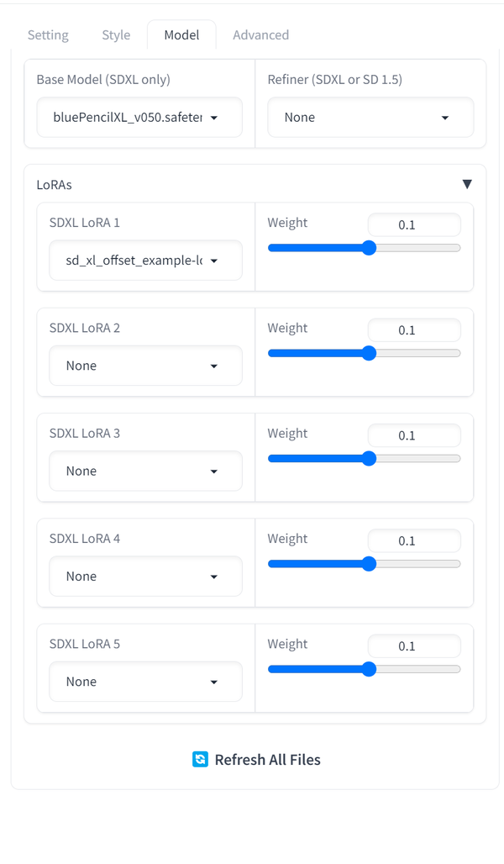Open the SDXL LoRA 3 dropdown
The height and width of the screenshot is (864, 504).
click(145, 471)
